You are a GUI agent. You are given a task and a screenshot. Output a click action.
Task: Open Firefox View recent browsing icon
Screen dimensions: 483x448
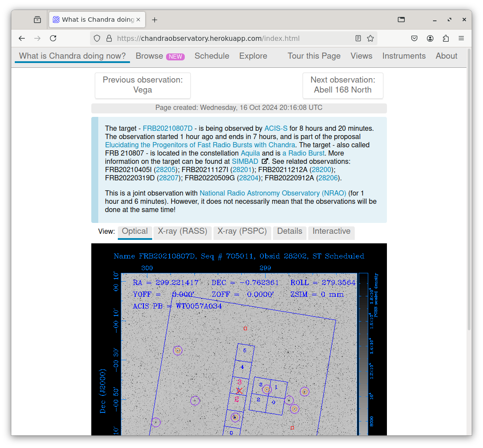37,20
